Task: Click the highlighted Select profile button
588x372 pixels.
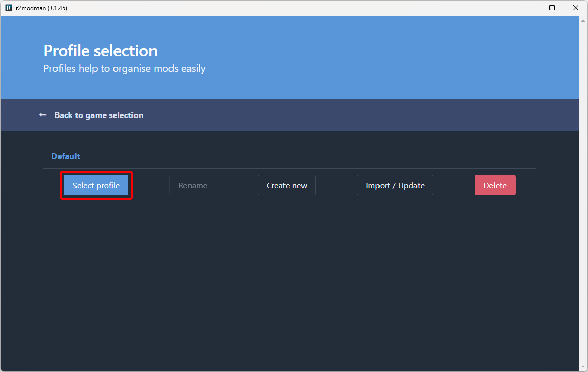Action: click(96, 185)
